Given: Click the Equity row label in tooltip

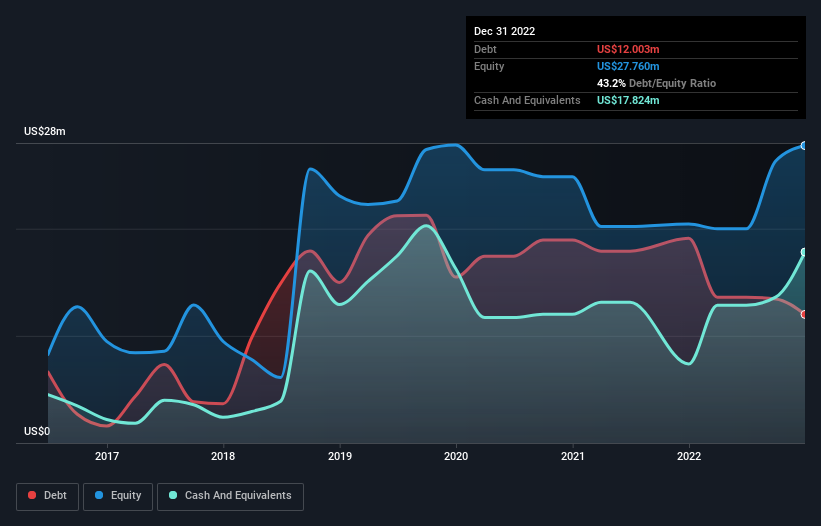Looking at the screenshot, I should pyautogui.click(x=489, y=66).
